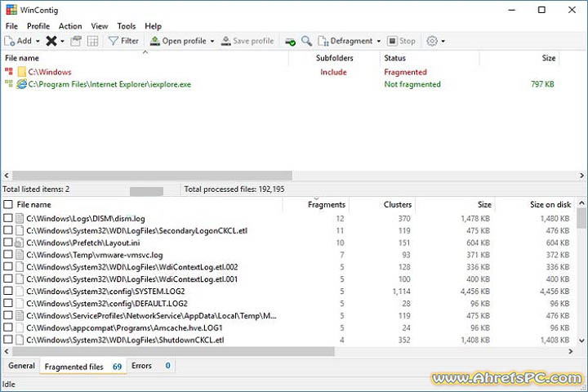The width and height of the screenshot is (588, 392).
Task: Click the 797 KB size value
Action: [x=542, y=84]
